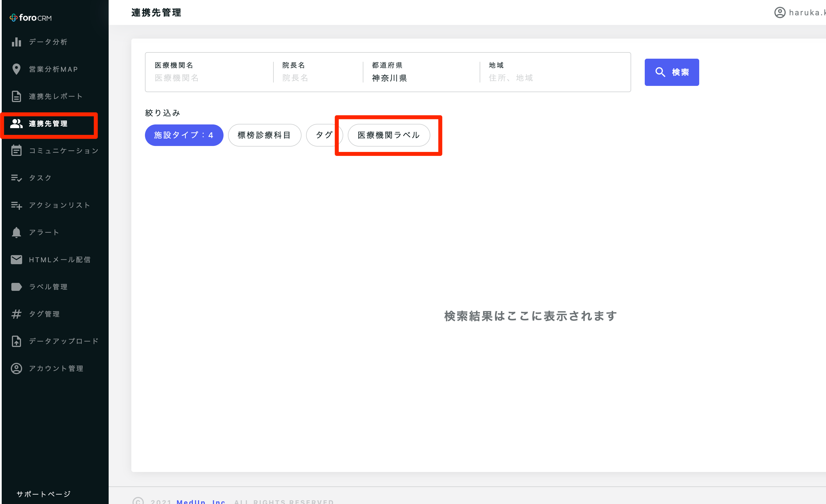Click the タグ管理 hash icon
Screen dimensions: 826x504
click(16, 314)
